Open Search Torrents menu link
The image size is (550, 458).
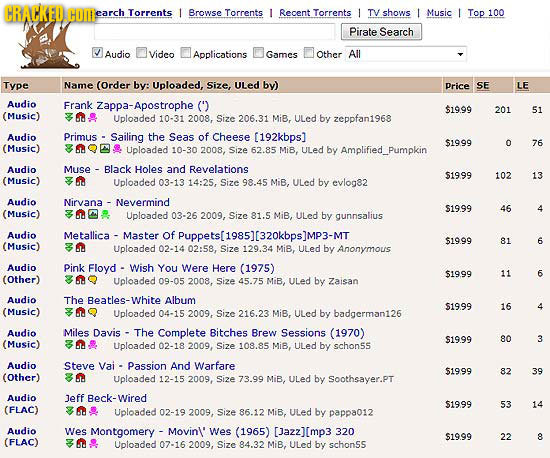(134, 13)
